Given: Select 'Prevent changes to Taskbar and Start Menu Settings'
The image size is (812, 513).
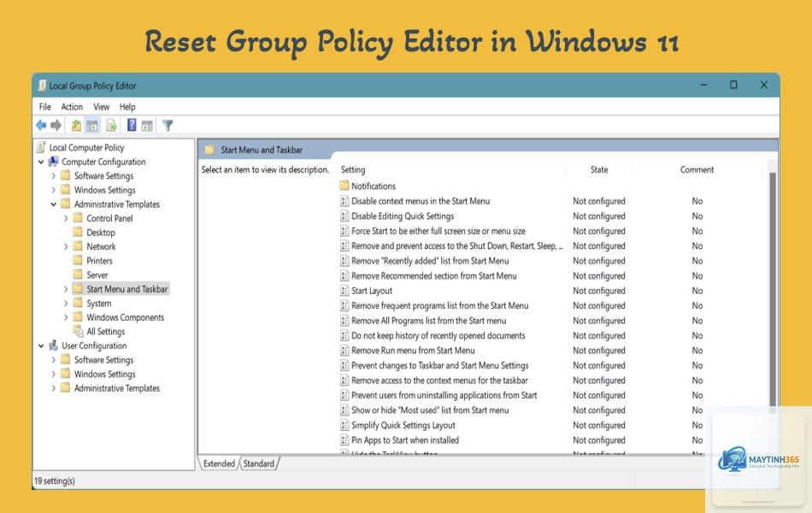Looking at the screenshot, I should 439,365.
